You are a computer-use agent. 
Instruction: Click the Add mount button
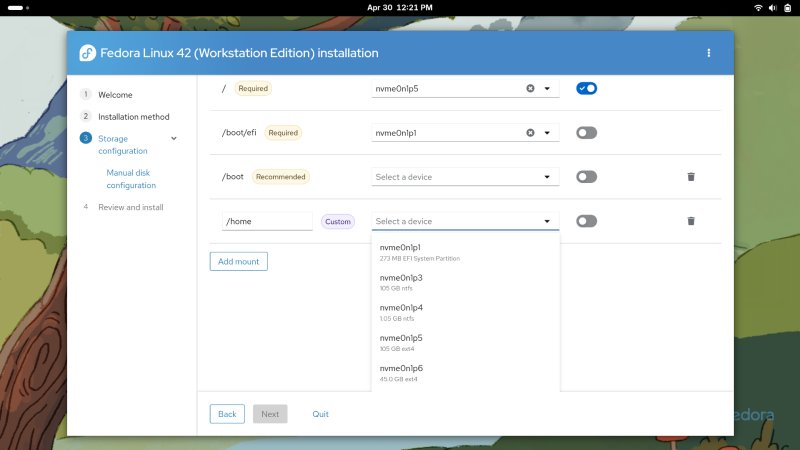(x=238, y=261)
